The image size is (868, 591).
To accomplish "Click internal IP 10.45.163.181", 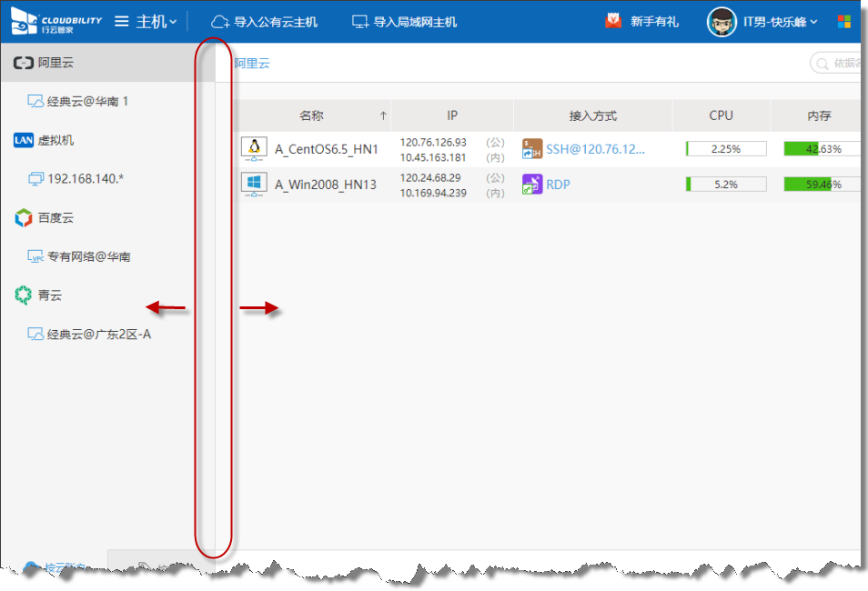I will [x=433, y=157].
